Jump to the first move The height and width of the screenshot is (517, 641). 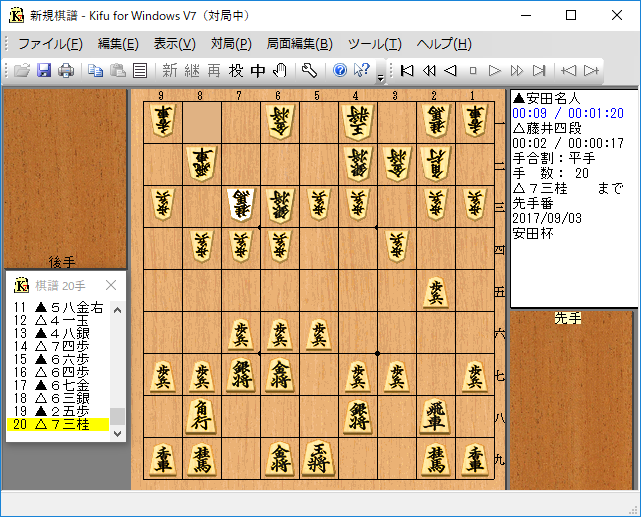[407, 70]
